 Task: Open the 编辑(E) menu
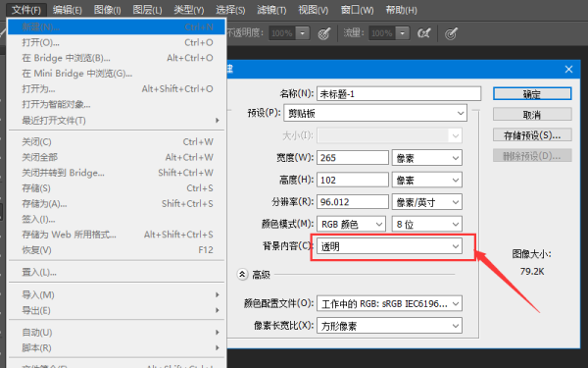(67, 10)
